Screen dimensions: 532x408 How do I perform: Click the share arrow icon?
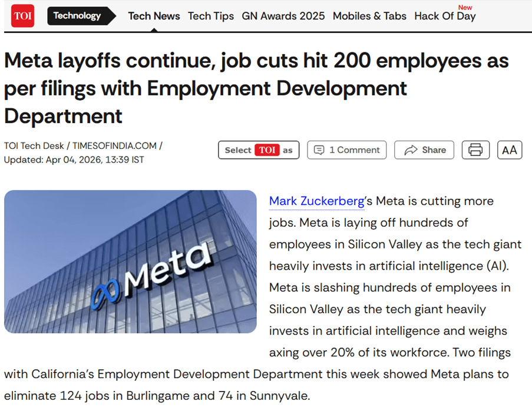pos(411,150)
